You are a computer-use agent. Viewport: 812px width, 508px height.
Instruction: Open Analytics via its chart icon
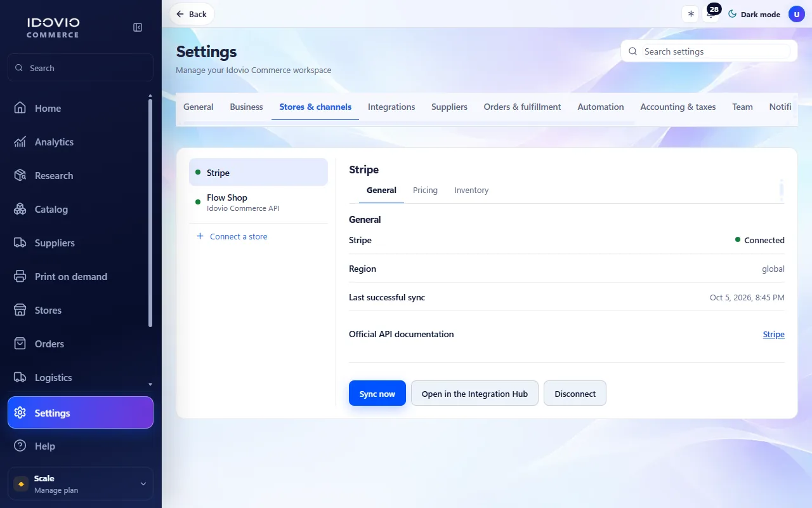(x=20, y=142)
